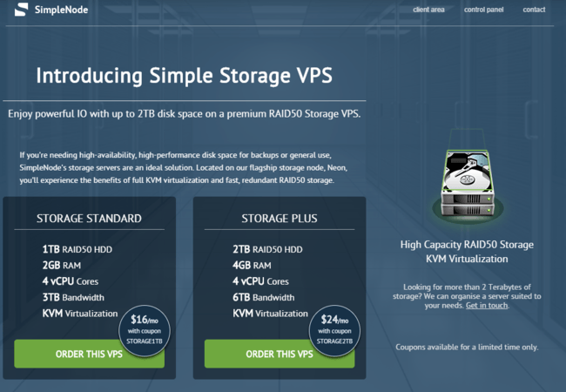Click the $24/mo STORAGE2TB coupon badge
Viewport: 566px width, 392px height.
(x=334, y=331)
